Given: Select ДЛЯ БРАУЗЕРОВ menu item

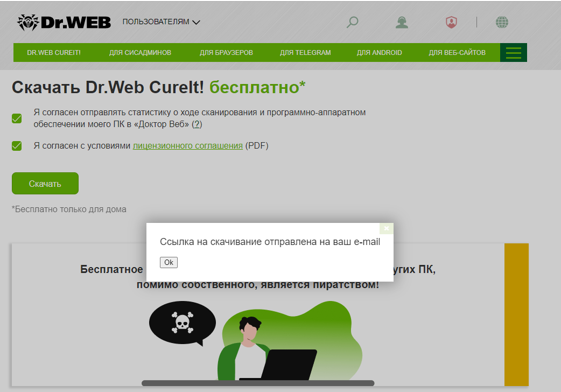Looking at the screenshot, I should [226, 53].
